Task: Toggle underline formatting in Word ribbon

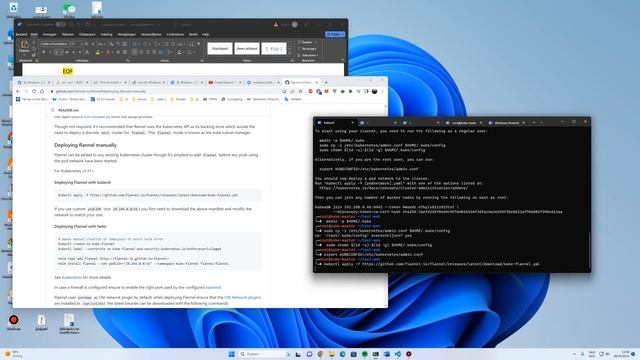Action: [57, 52]
